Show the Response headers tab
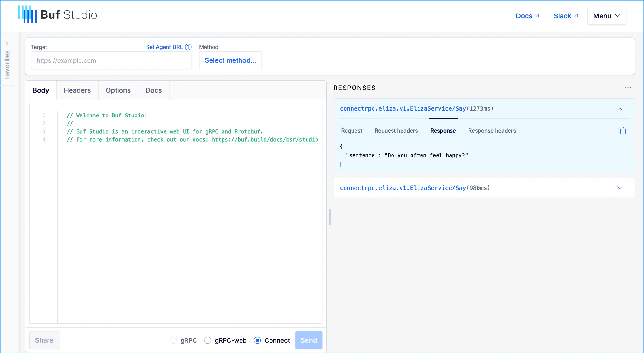Screen dimensions: 644x353 click(492, 131)
